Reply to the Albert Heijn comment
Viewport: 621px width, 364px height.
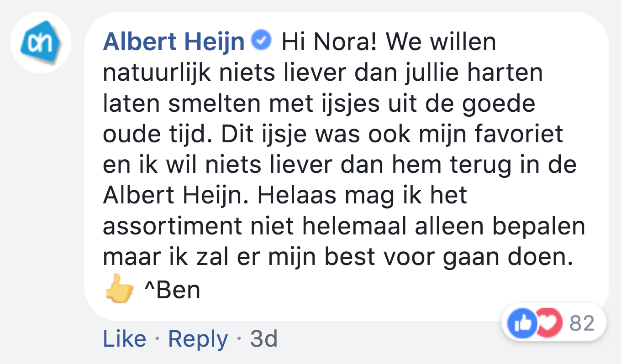tap(198, 339)
